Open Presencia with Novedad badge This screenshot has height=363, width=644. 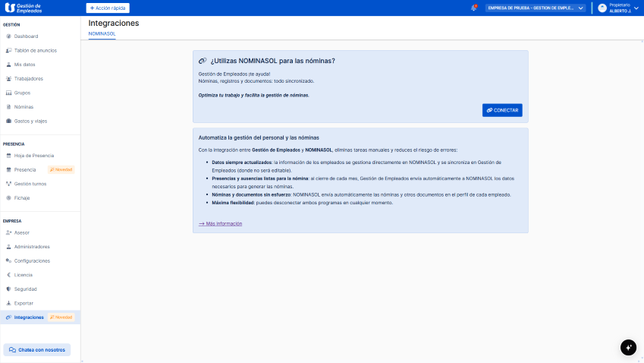tap(25, 169)
